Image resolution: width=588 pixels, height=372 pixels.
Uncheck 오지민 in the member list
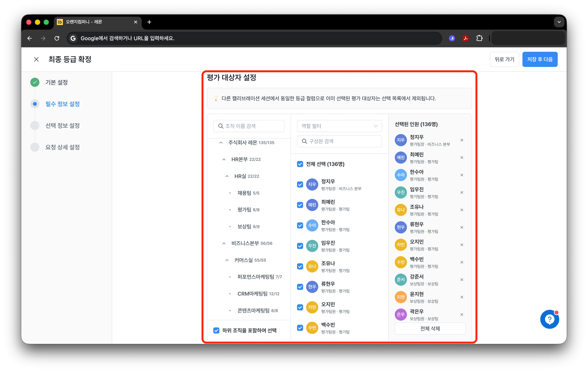300,308
